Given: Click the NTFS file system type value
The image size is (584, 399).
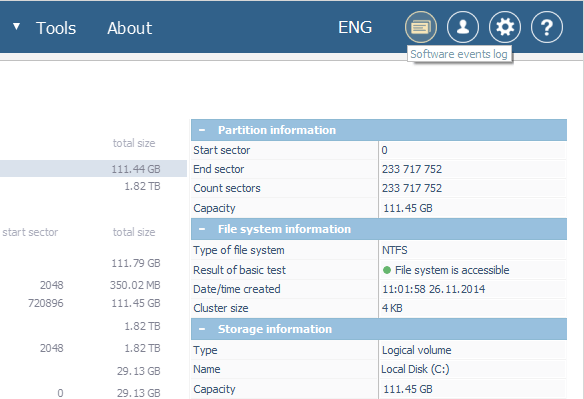Looking at the screenshot, I should click(394, 250).
